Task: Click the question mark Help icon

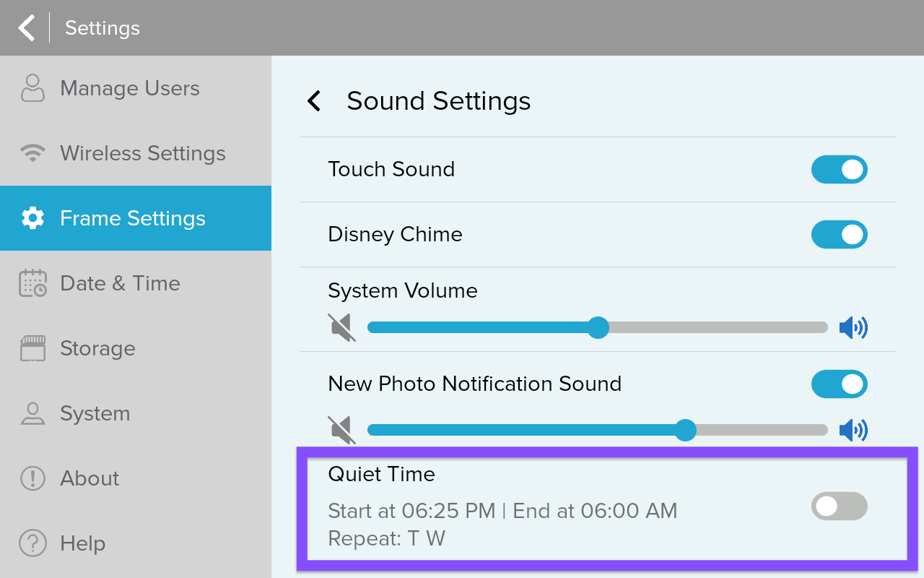Action: click(x=32, y=543)
